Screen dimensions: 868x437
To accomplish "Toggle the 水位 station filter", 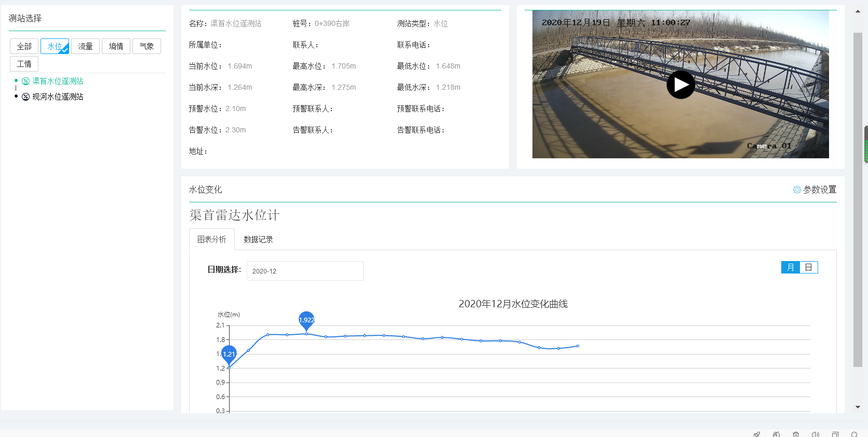I will point(55,47).
